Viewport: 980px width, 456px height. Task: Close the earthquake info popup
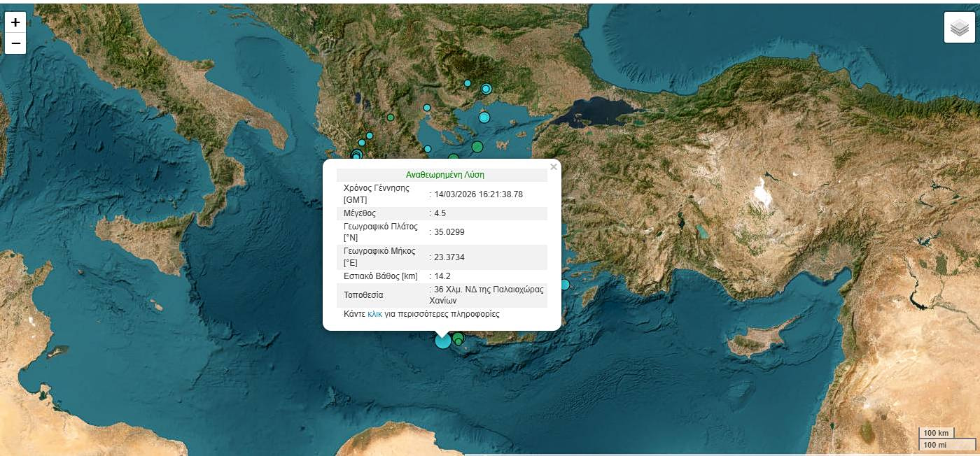[554, 167]
